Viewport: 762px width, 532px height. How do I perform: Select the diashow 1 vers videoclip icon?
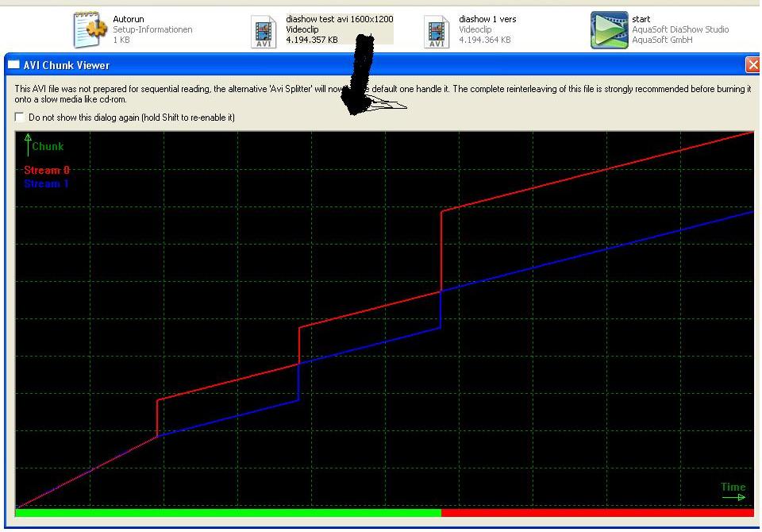click(437, 31)
